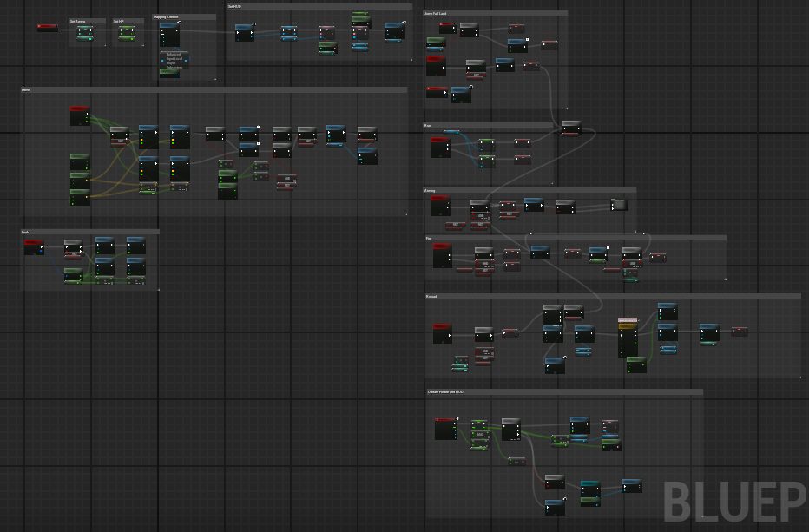Click the Move comment title bar
This screenshot has height=532, width=809.
coord(214,89)
